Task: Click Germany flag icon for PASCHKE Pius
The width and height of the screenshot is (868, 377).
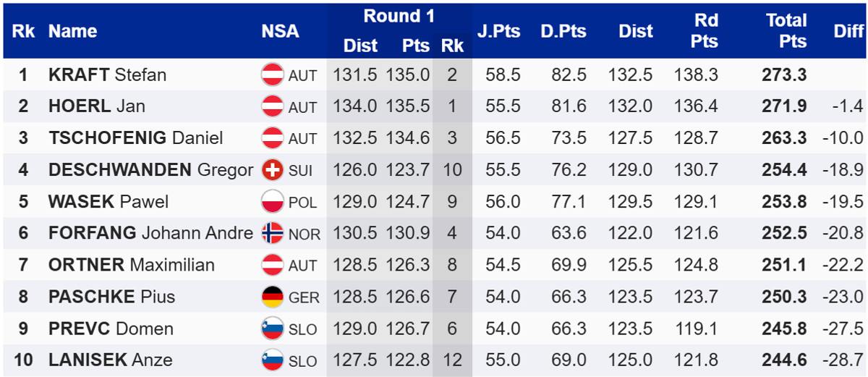Action: (272, 297)
